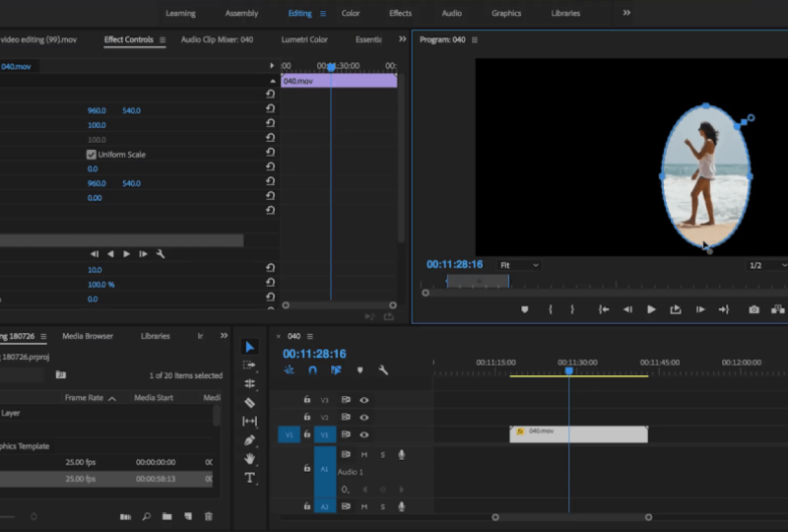
Task: Reset the Uniform Scale row parameter
Action: 270,153
